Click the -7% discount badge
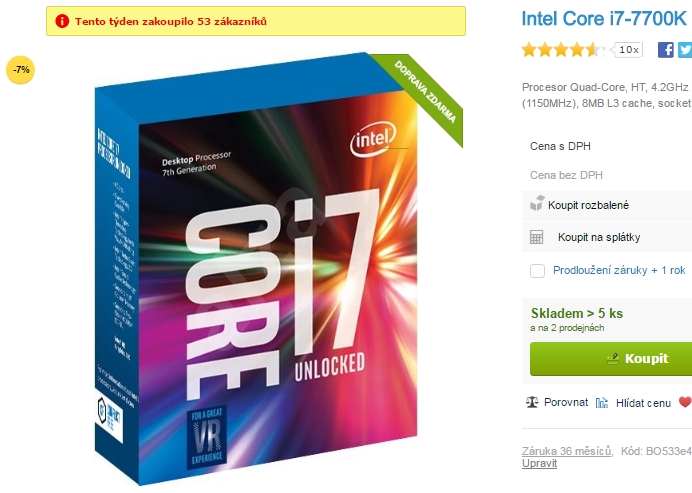Image resolution: width=692 pixels, height=493 pixels. (x=20, y=70)
